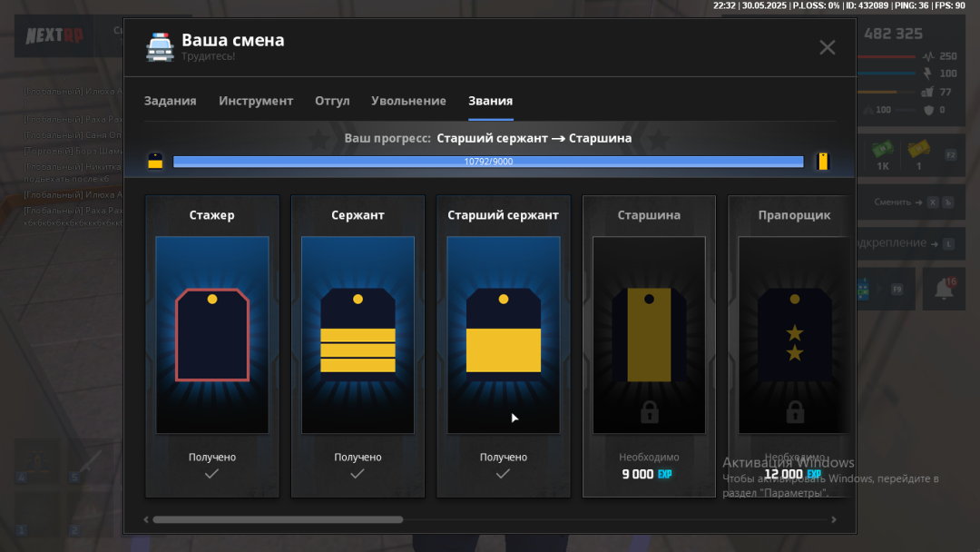Image resolution: width=980 pixels, height=552 pixels.
Task: Click the Прапорщик two-star insignia
Action: click(x=794, y=334)
